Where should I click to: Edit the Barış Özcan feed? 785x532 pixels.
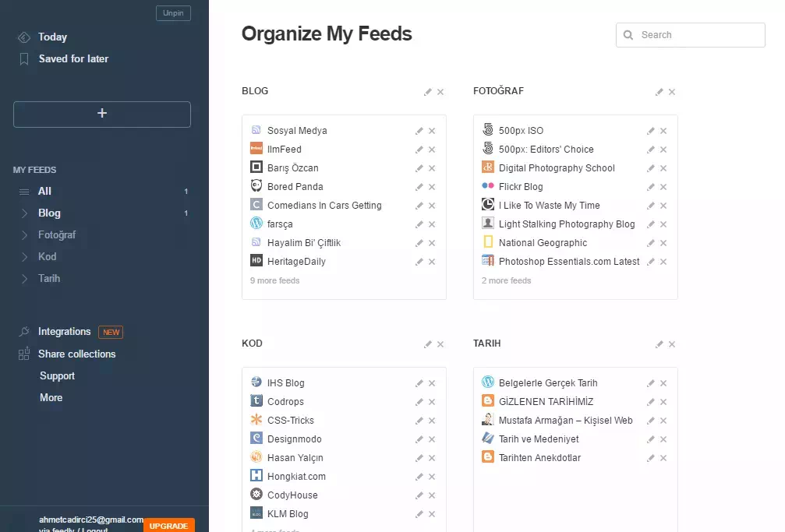click(x=419, y=168)
